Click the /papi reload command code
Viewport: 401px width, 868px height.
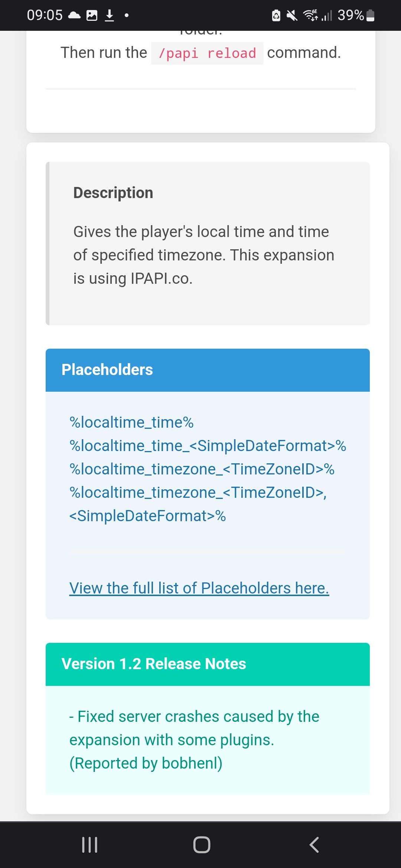[207, 53]
